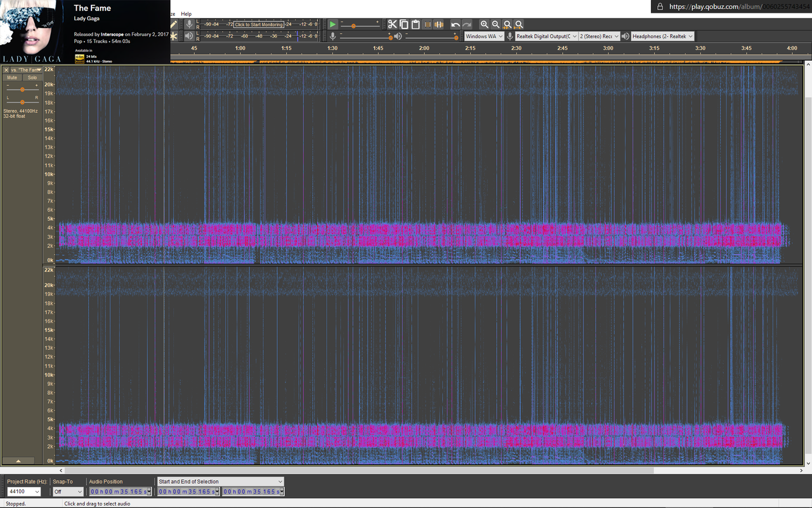Open the Realtek Digital Output device dropdown

[x=546, y=36]
